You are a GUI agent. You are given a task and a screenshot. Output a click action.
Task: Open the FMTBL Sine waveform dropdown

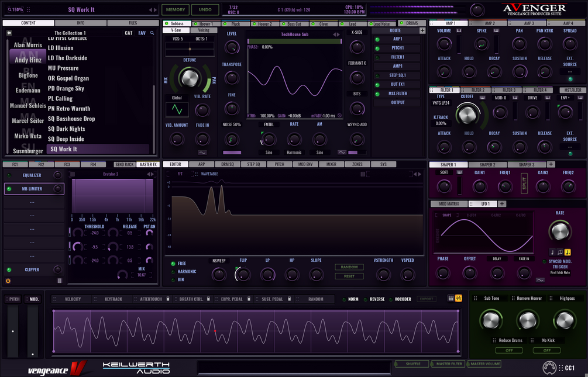point(269,153)
